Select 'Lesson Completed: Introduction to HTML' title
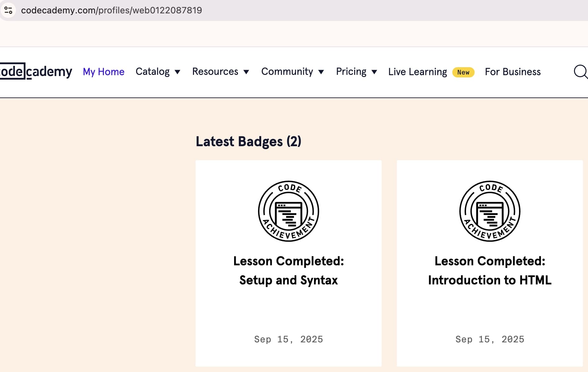The height and width of the screenshot is (372, 588). click(490, 270)
